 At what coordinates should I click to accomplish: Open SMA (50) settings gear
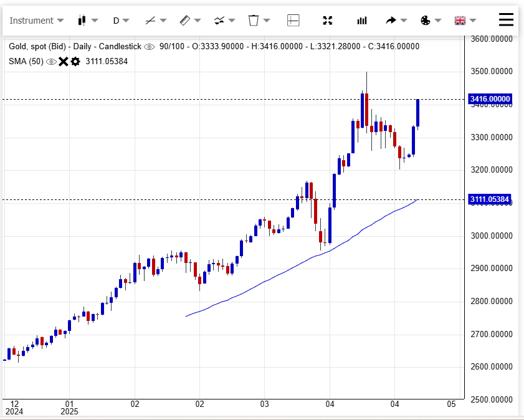tap(75, 61)
